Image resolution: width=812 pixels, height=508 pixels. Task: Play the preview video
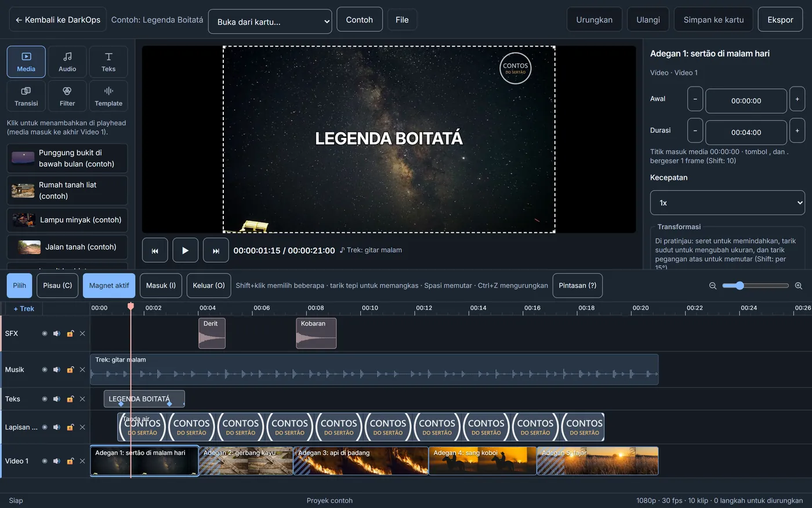pos(185,250)
